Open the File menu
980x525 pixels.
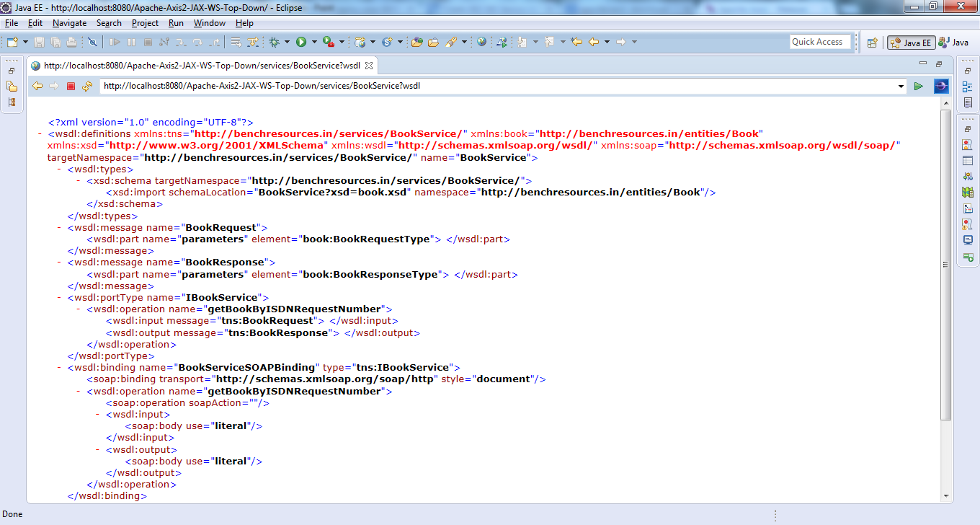[12, 23]
